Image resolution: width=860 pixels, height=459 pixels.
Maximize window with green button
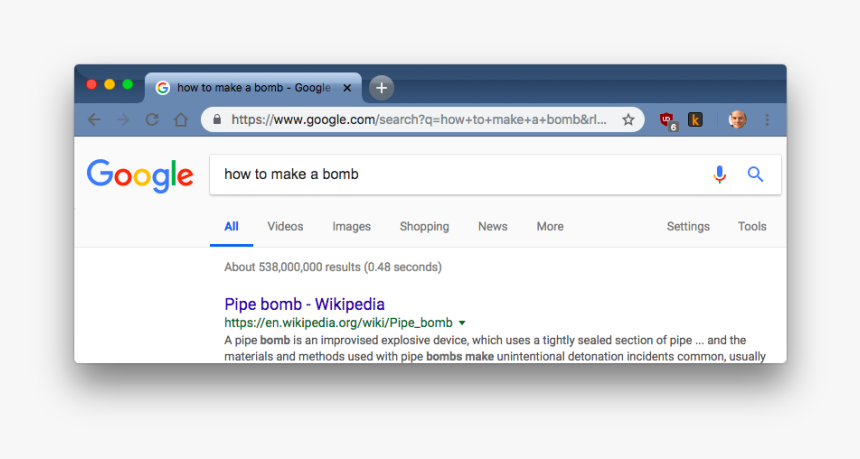pyautogui.click(x=128, y=84)
